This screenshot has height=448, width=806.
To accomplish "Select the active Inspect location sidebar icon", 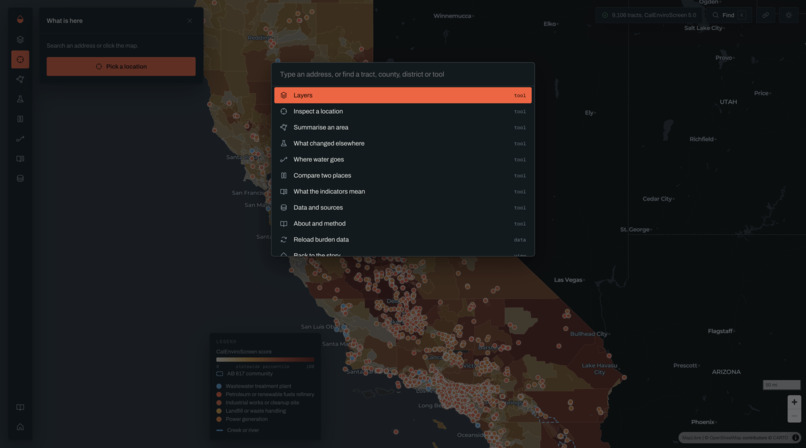I will 20,60.
